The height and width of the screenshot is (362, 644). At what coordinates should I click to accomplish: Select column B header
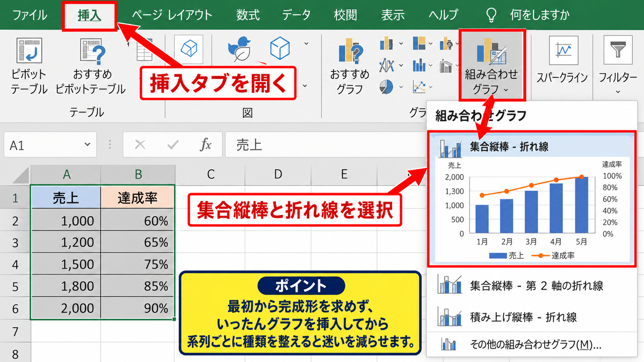[138, 175]
